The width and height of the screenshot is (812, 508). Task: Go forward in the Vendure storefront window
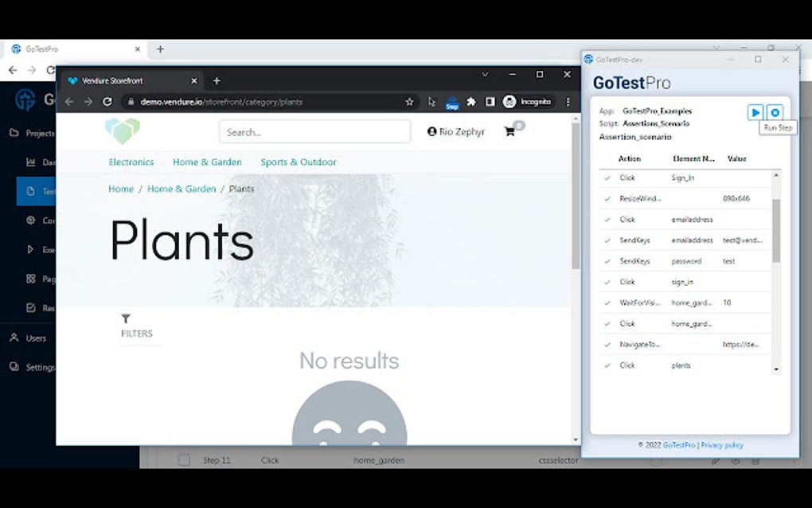coord(88,102)
